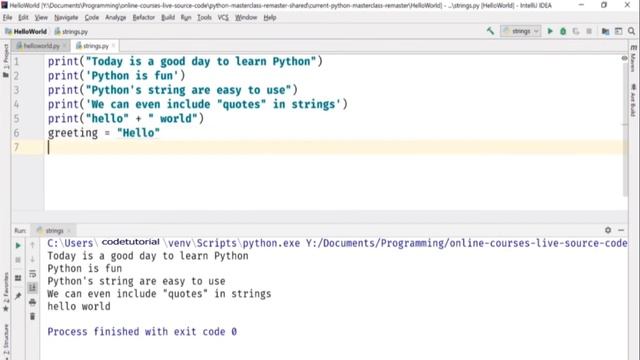Image resolution: width=640 pixels, height=360 pixels.
Task: Click the restore layout icon in the Run panel
Action: tap(18, 278)
